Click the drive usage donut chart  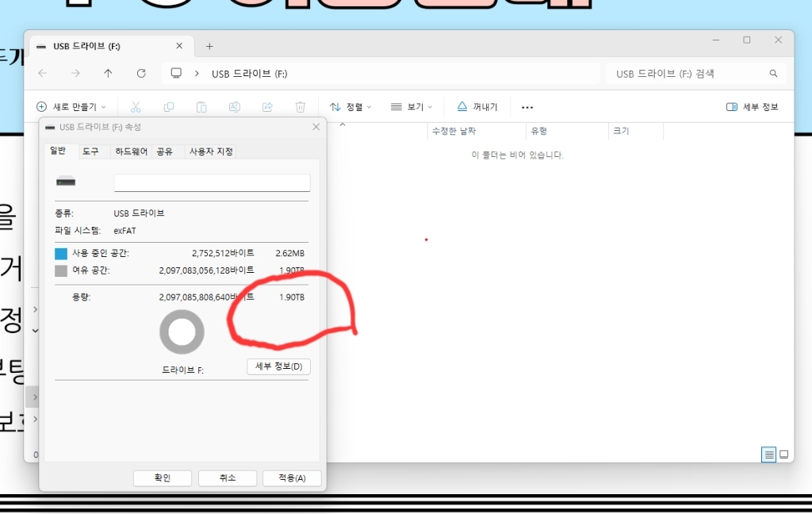(x=182, y=332)
